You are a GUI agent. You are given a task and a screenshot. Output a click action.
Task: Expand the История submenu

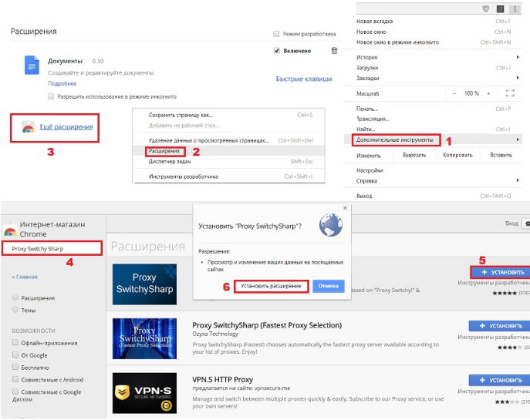coord(366,57)
